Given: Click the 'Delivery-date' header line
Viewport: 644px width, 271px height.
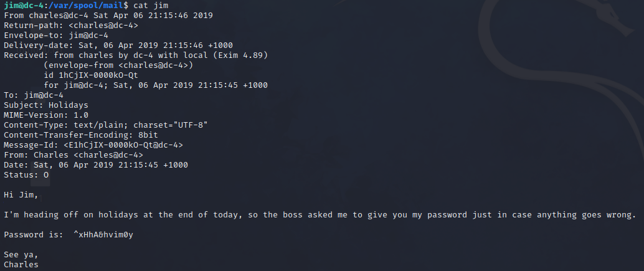Looking at the screenshot, I should (118, 45).
